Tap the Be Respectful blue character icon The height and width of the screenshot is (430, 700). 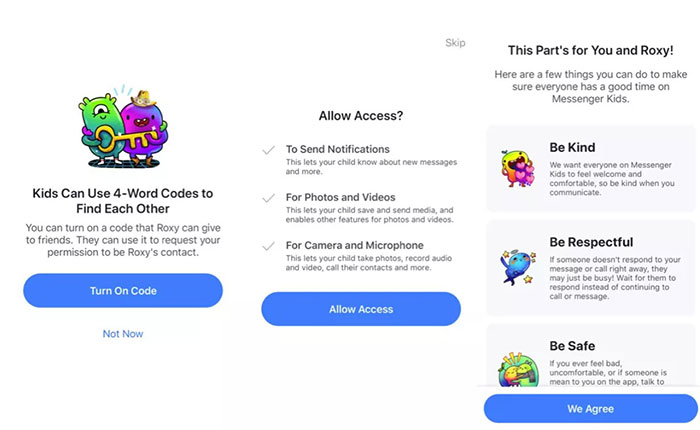point(518,267)
